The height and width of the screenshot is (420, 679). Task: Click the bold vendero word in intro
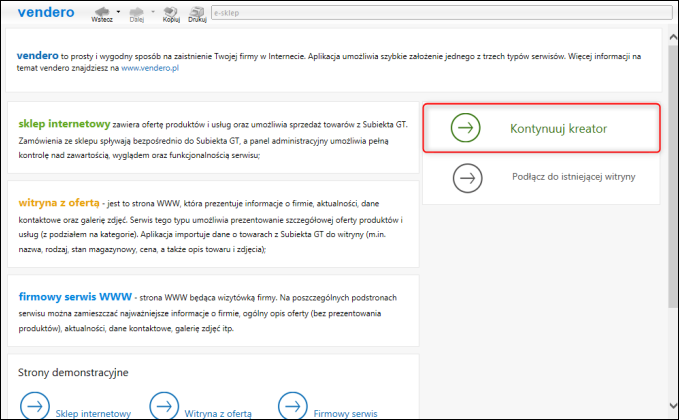tap(37, 55)
